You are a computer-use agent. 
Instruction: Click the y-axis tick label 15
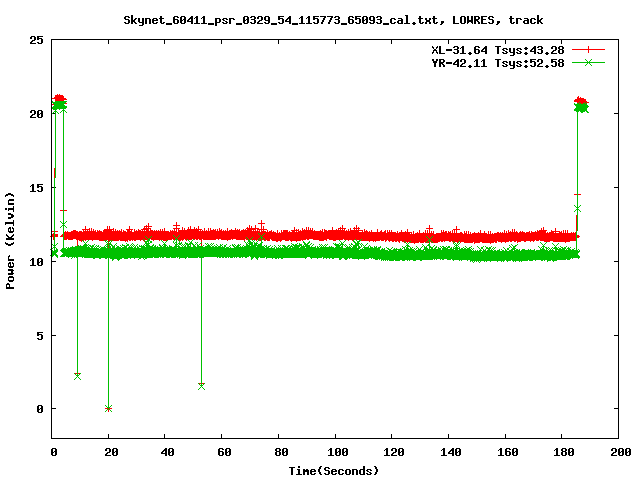[x=36, y=188]
